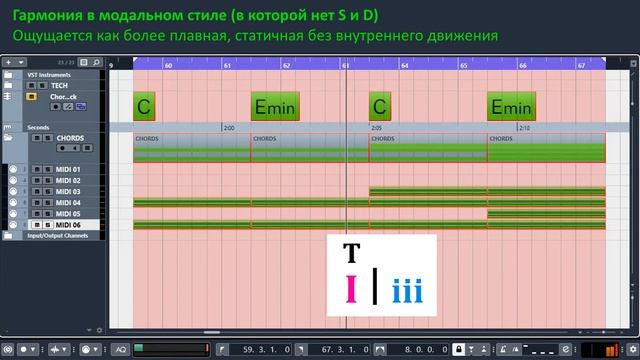Click the right locator value 67. 3. 1. 0
The image size is (640, 360).
[345, 349]
